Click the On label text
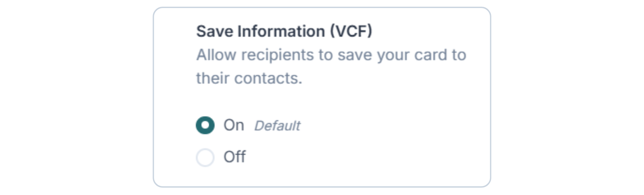 (x=234, y=125)
